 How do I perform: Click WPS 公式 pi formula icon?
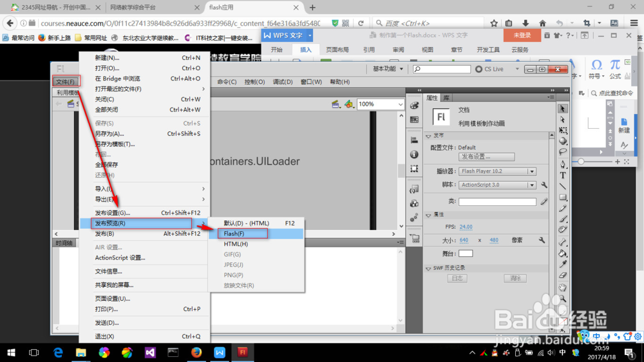coord(615,65)
